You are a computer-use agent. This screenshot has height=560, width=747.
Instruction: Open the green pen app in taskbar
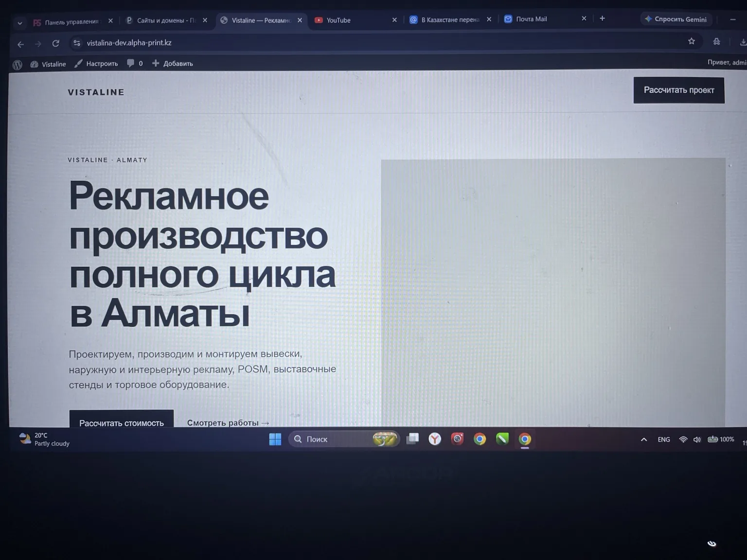coord(502,439)
